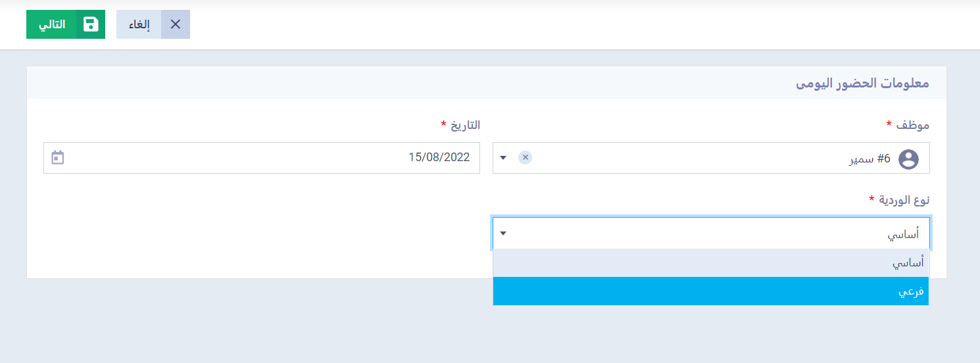The width and height of the screenshot is (980, 363).
Task: Click the employee avatar icon
Action: click(908, 158)
